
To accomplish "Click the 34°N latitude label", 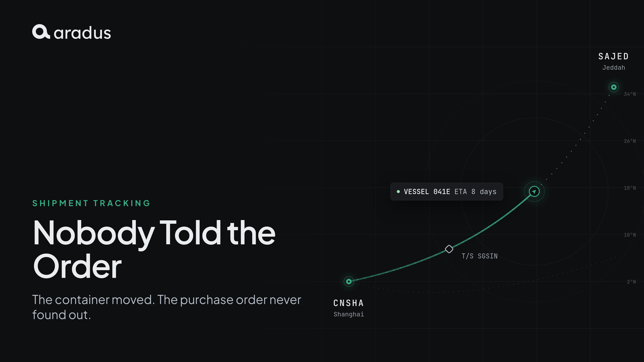I will pos(630,94).
